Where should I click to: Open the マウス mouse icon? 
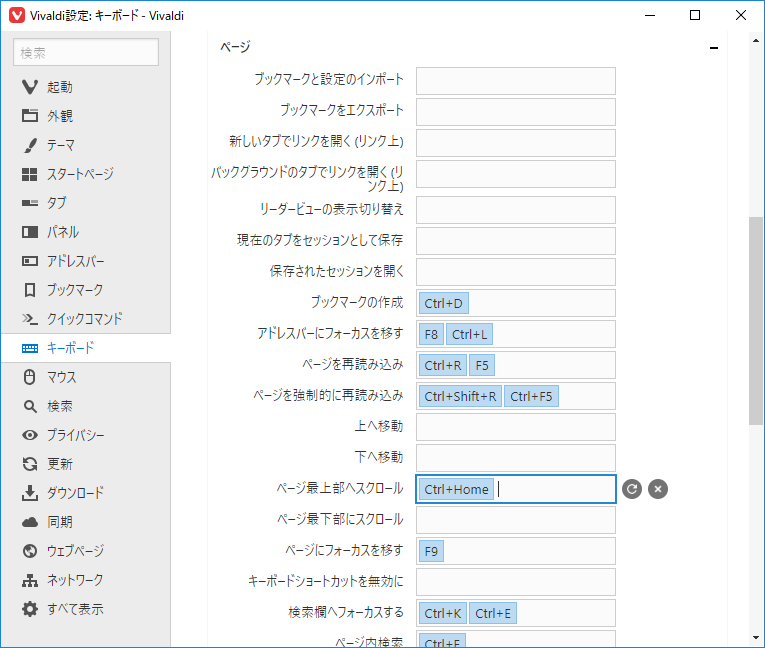(x=30, y=377)
